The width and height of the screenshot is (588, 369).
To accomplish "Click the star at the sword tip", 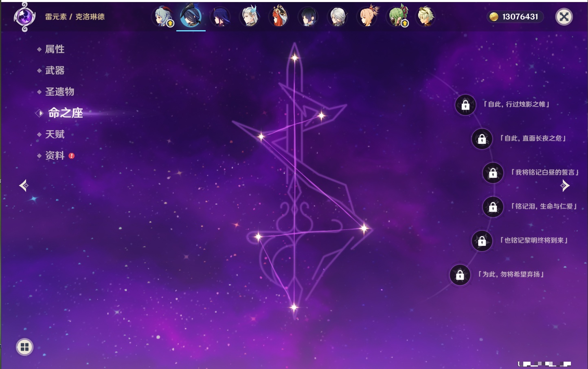I will point(294,58).
